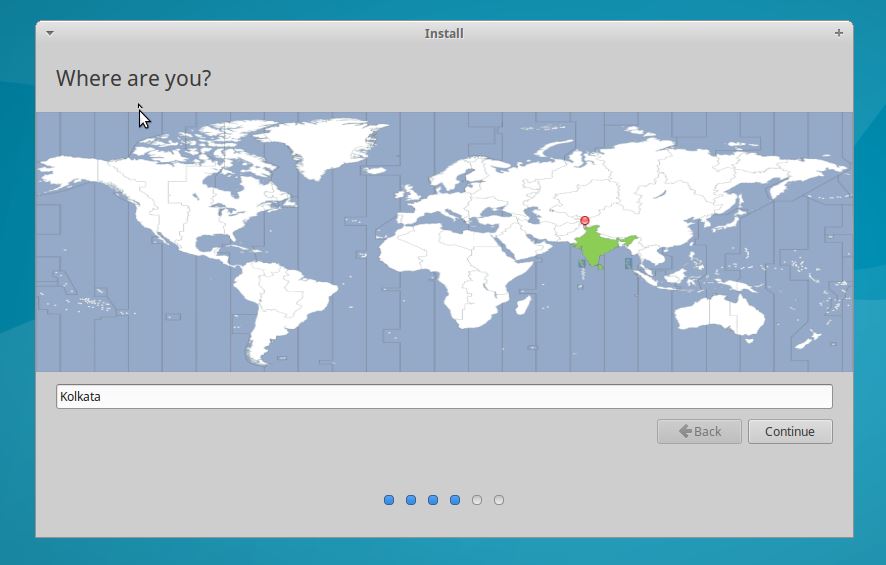
Task: Click the first blue progress dot
Action: pos(389,500)
